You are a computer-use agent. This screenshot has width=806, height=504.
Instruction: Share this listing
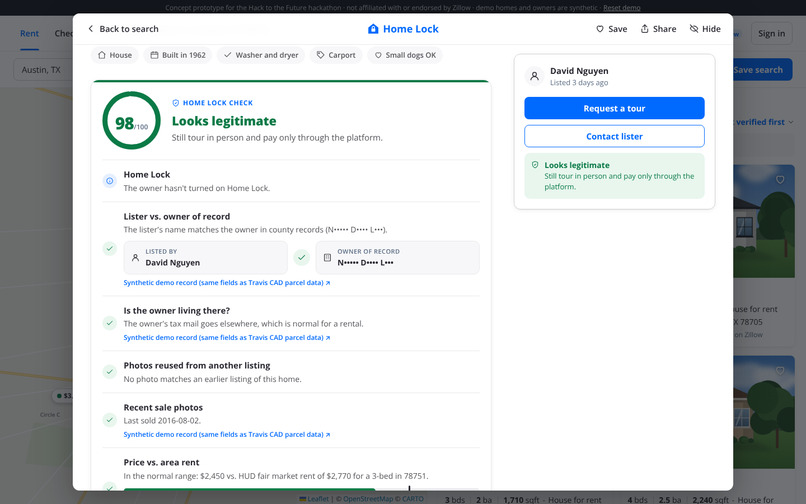pos(658,29)
